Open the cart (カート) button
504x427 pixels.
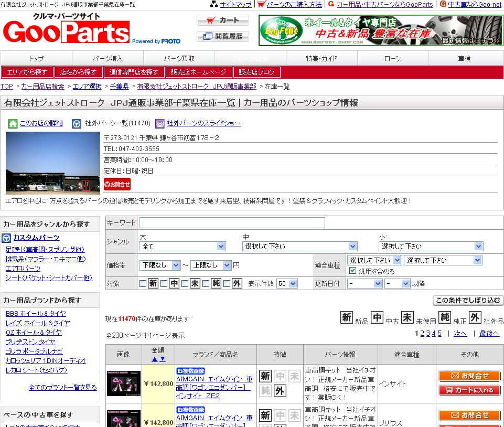(x=223, y=20)
